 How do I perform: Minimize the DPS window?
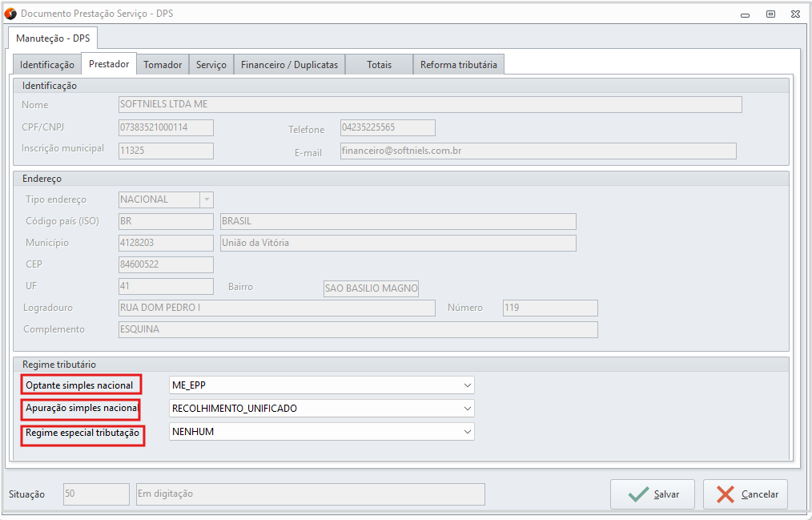pos(746,14)
